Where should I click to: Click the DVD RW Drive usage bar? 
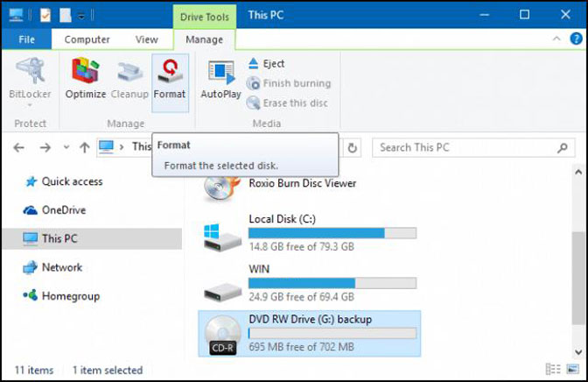point(332,333)
